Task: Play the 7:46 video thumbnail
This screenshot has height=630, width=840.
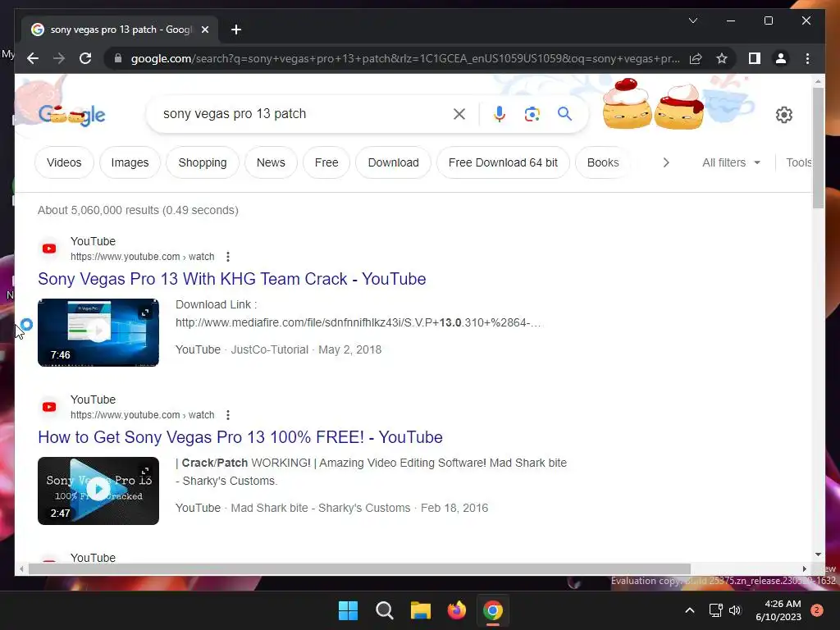Action: pyautogui.click(x=98, y=333)
